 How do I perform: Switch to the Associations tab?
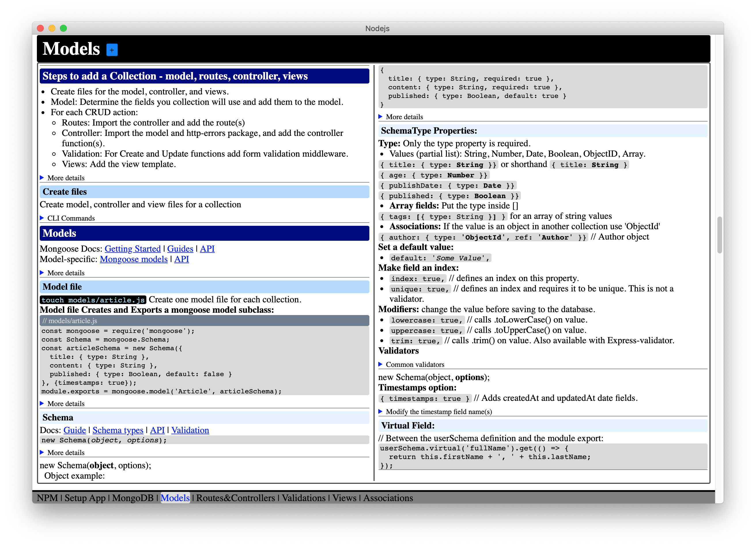[x=388, y=498]
